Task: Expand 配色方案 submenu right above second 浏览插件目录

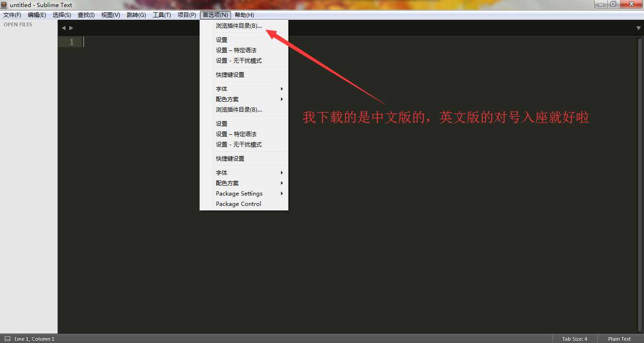Action: (244, 99)
